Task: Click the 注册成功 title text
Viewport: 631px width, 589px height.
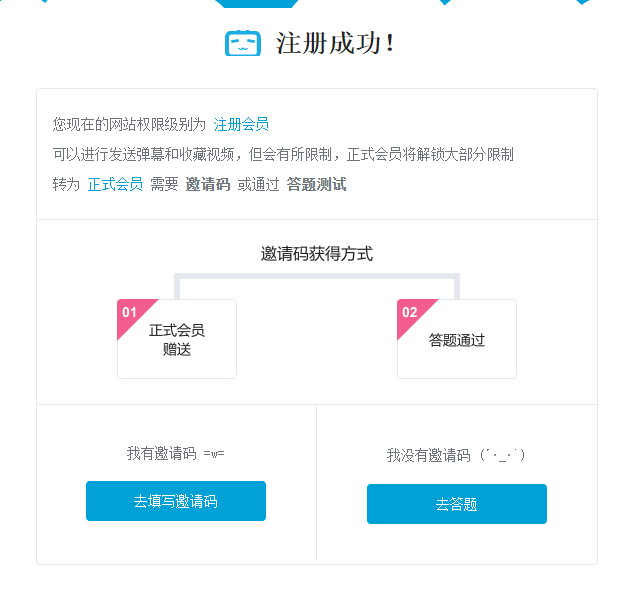Action: click(x=334, y=43)
